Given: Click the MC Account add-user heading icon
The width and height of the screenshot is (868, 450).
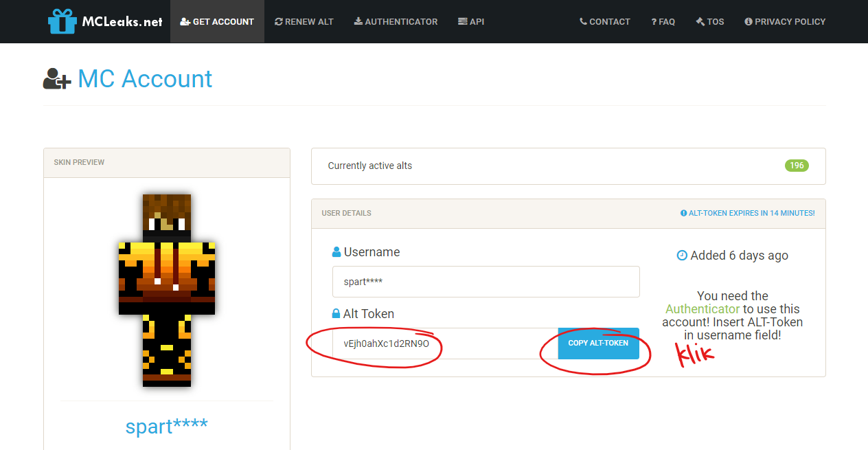Looking at the screenshot, I should [56, 79].
